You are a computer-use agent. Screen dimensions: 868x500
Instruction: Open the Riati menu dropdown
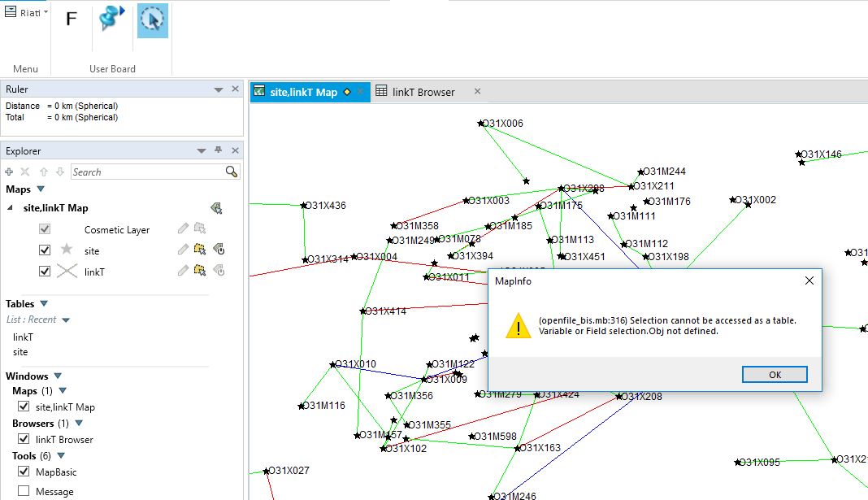(x=26, y=12)
